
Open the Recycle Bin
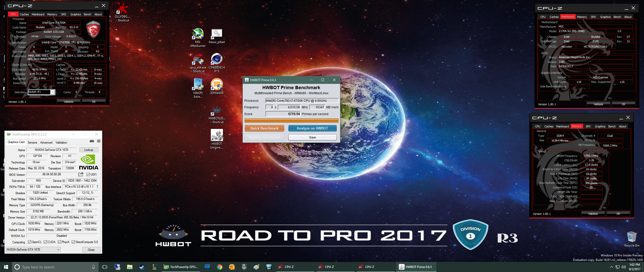(632, 239)
